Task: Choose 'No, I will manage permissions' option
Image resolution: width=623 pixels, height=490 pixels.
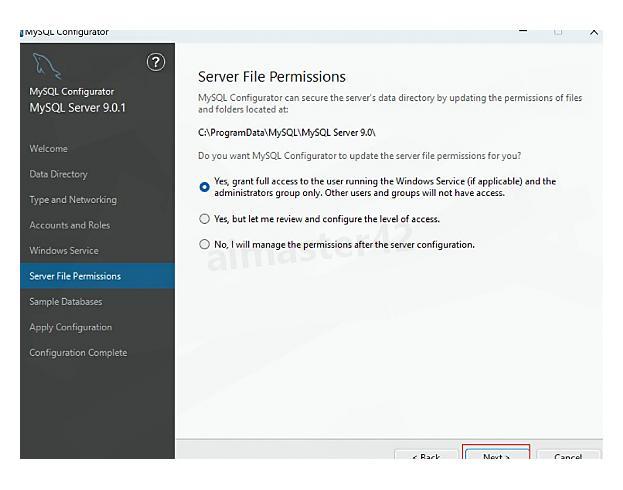Action: 205,245
